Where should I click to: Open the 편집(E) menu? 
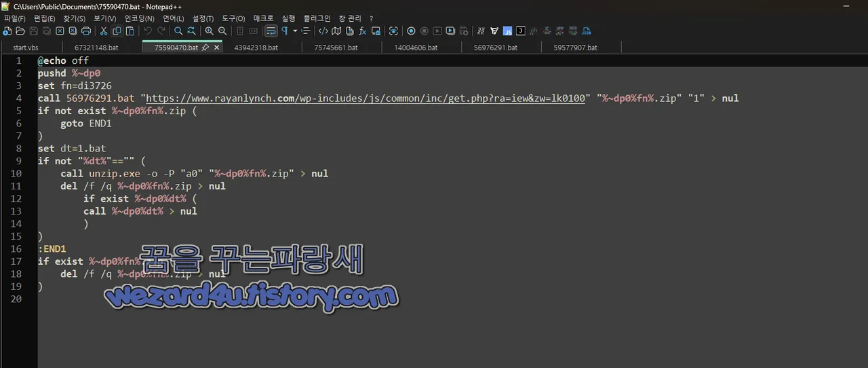[45, 18]
